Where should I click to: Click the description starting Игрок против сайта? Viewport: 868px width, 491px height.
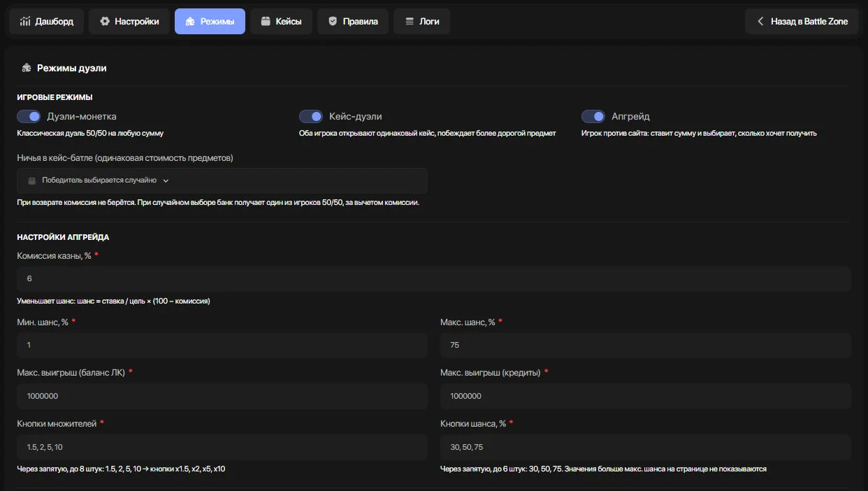coord(699,133)
